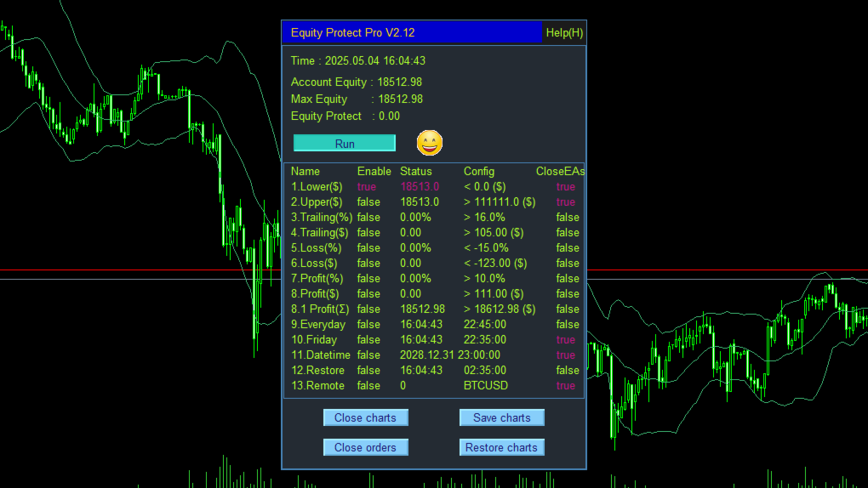
Task: Click the 'Config' column header
Action: coord(479,172)
